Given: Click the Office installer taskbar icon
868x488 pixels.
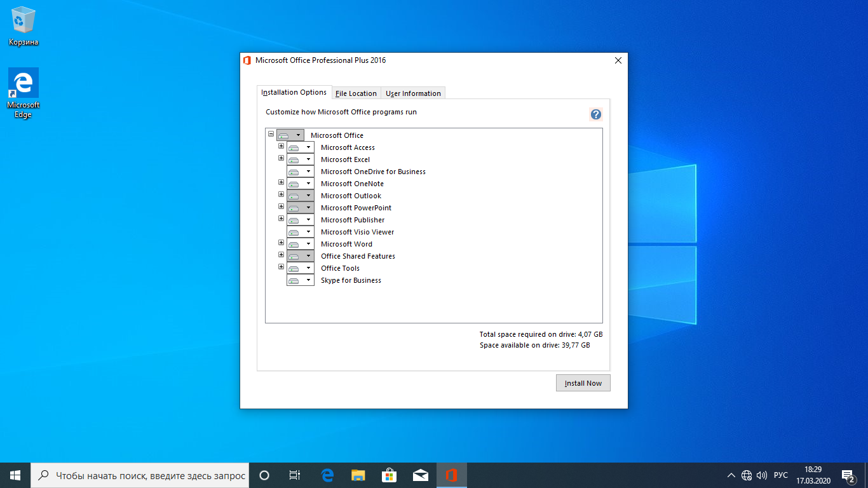Looking at the screenshot, I should (452, 475).
